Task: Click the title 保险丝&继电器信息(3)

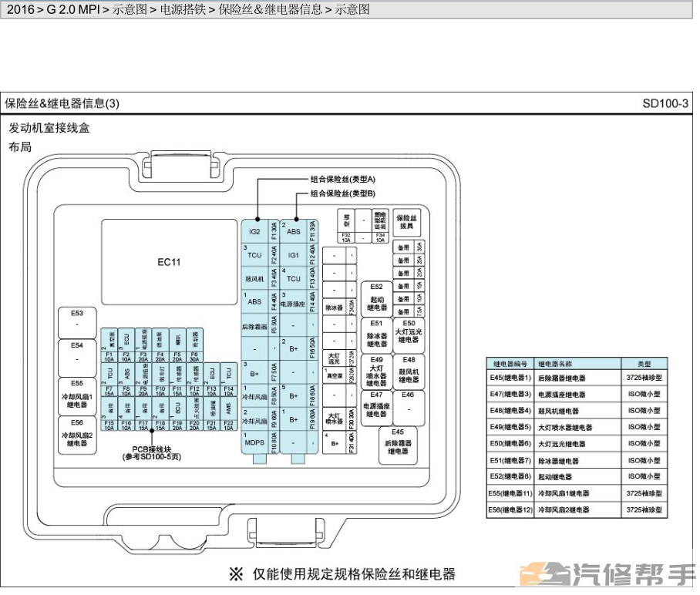Action: pos(62,103)
